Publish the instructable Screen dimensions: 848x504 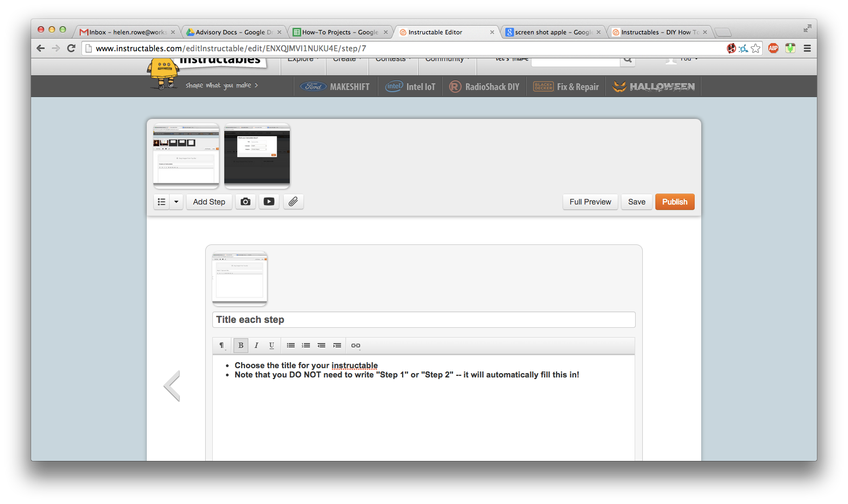[674, 201]
